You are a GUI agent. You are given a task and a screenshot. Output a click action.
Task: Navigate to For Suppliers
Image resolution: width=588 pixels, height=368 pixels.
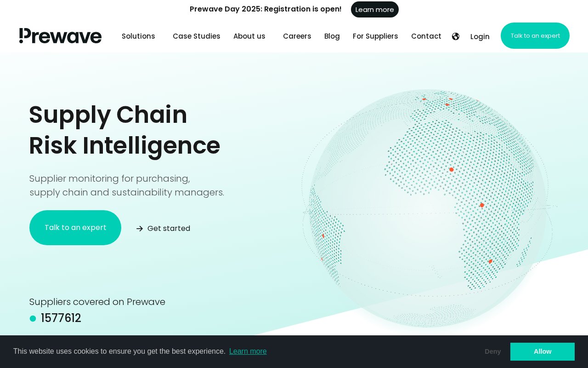(375, 36)
